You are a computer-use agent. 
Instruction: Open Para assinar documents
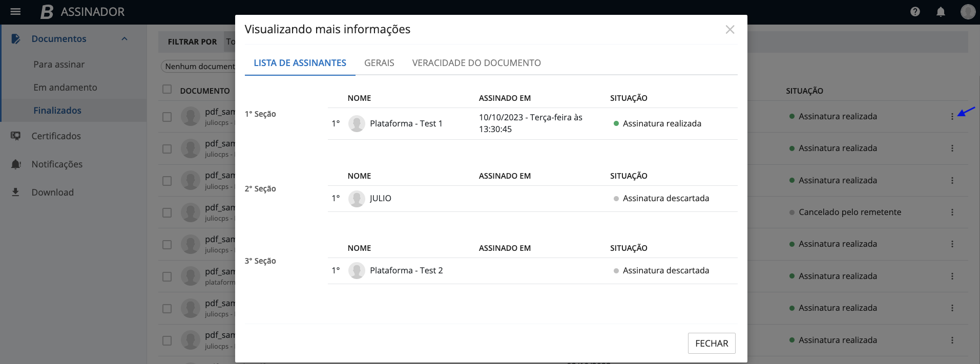pyautogui.click(x=59, y=65)
